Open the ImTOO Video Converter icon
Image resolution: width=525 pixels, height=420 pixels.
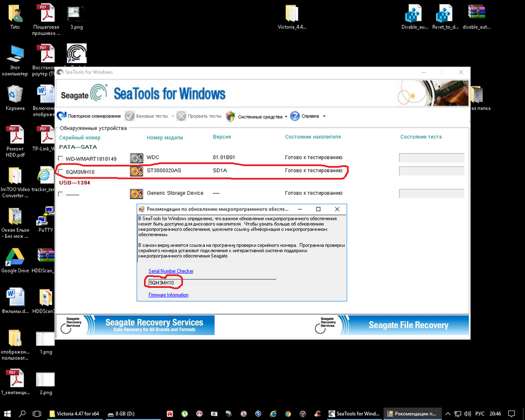click(15, 182)
